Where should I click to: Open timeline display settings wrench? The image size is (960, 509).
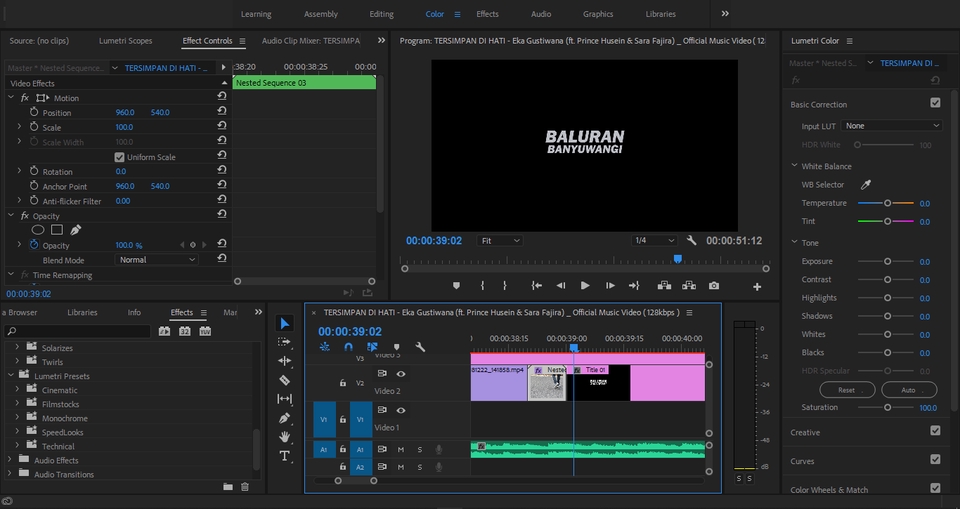click(420, 347)
